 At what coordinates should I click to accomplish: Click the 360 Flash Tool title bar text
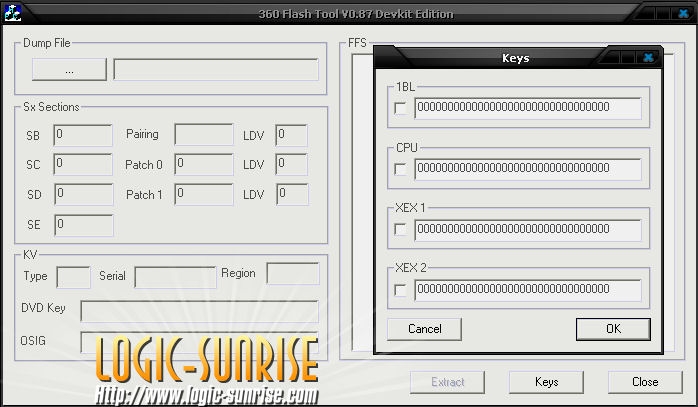coord(356,14)
